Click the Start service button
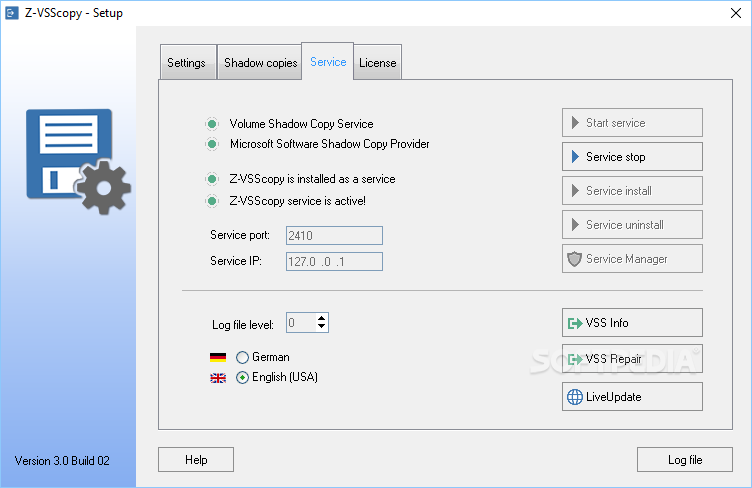 coord(632,123)
